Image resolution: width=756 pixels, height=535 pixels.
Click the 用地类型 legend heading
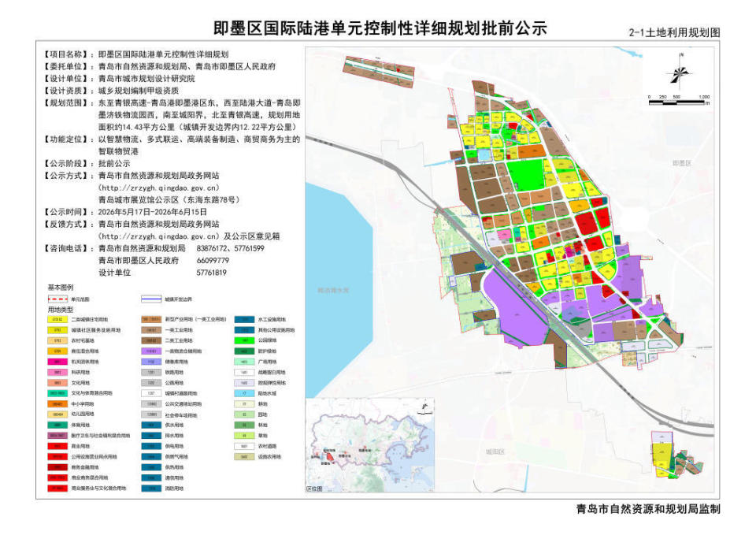click(61, 310)
